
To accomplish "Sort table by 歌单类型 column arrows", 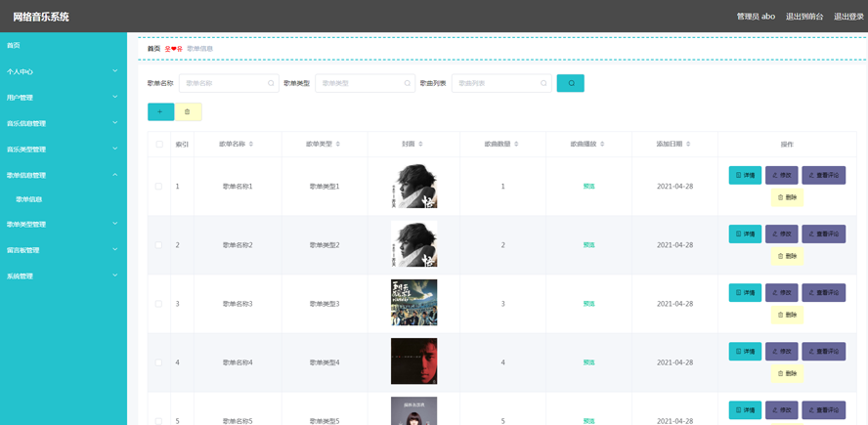I will pos(337,144).
